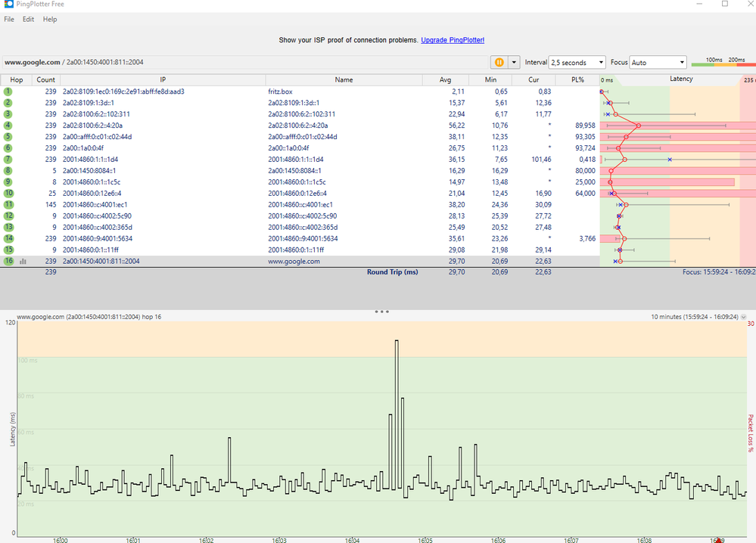
Task: Click the Latency graph column header
Action: point(681,79)
